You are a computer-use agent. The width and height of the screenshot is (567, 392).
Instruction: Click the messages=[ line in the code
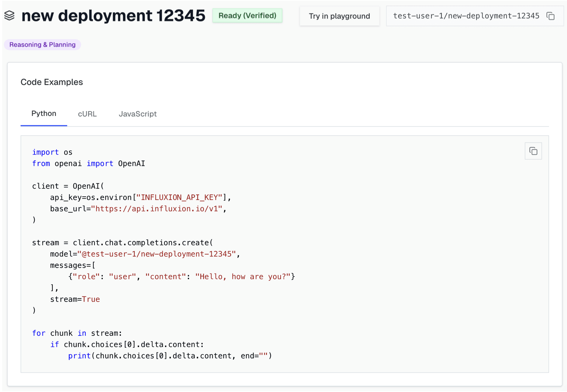pyautogui.click(x=73, y=265)
